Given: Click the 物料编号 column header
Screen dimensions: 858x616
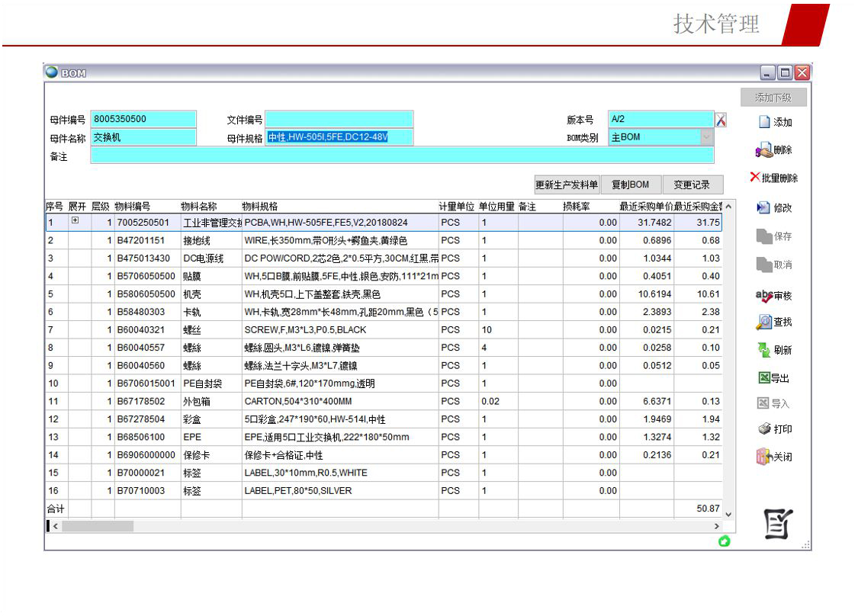Looking at the screenshot, I should (133, 207).
